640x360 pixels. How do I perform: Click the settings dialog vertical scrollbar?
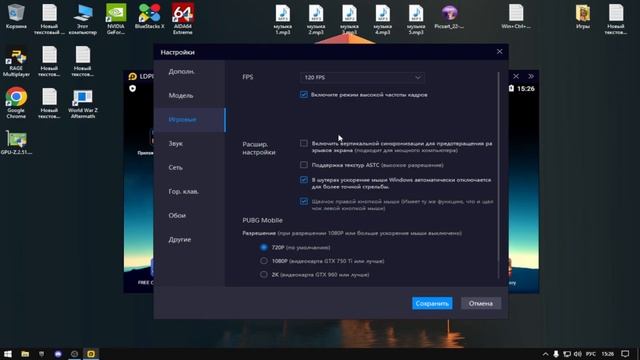click(498, 176)
